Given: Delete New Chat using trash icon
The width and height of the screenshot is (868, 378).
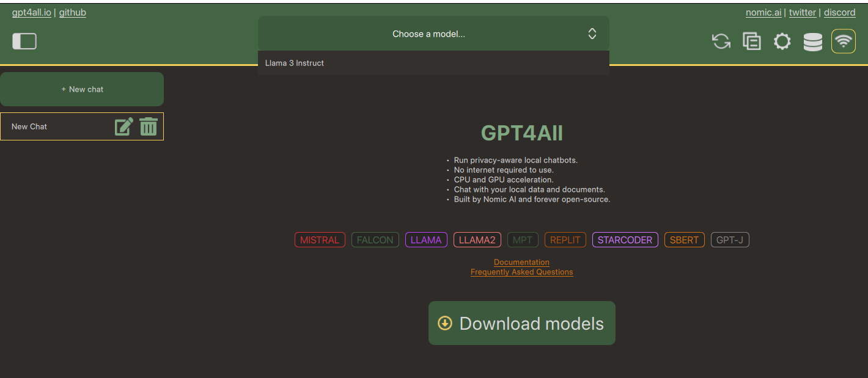Looking at the screenshot, I should [x=149, y=126].
